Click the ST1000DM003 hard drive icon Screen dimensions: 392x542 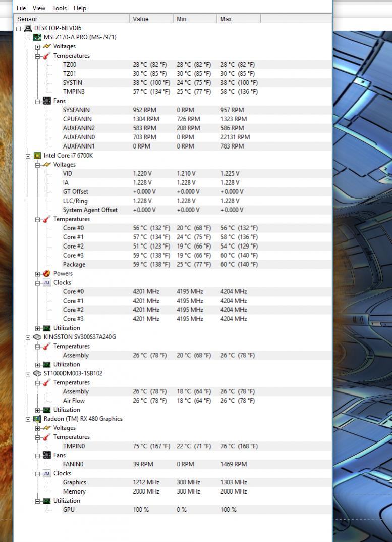tap(37, 373)
